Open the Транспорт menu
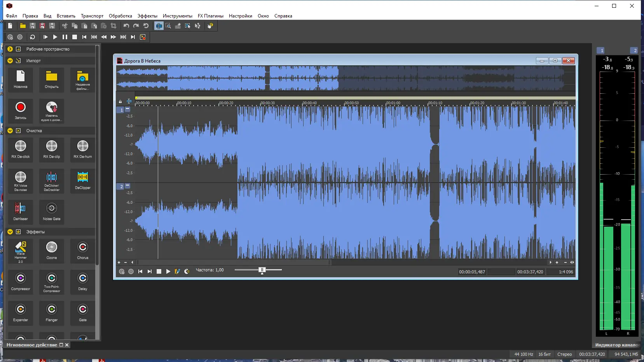This screenshot has height=362, width=644. 92,16
